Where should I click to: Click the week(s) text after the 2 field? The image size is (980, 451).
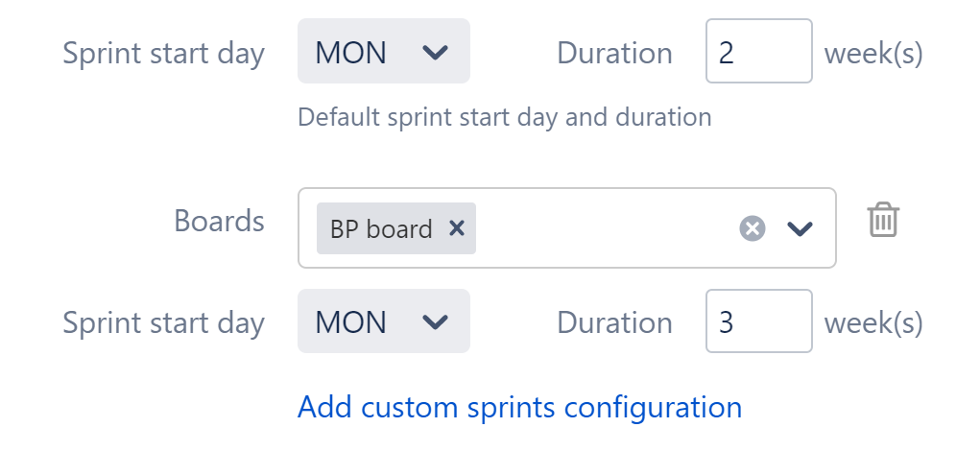(873, 53)
